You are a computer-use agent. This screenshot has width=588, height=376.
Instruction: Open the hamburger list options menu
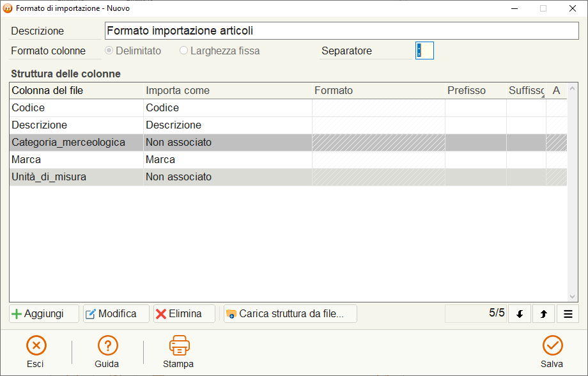tap(568, 314)
